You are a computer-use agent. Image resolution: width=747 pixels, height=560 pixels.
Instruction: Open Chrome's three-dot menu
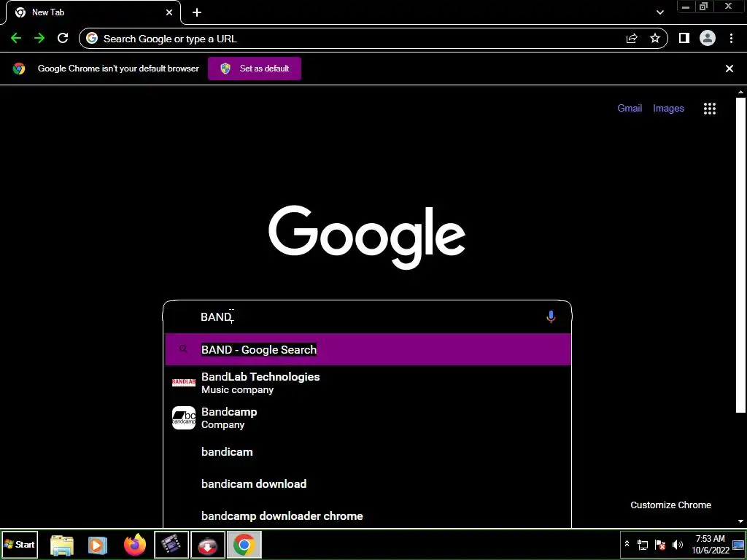pos(731,39)
